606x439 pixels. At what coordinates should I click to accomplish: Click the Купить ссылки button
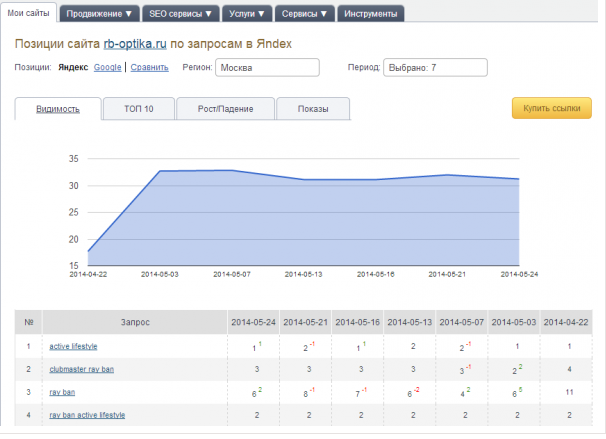(x=552, y=108)
